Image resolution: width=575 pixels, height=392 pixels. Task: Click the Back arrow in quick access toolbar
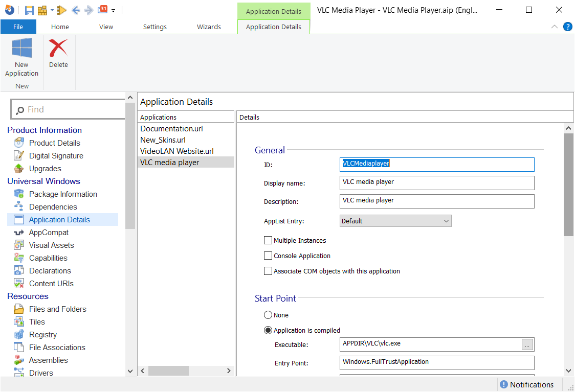76,10
